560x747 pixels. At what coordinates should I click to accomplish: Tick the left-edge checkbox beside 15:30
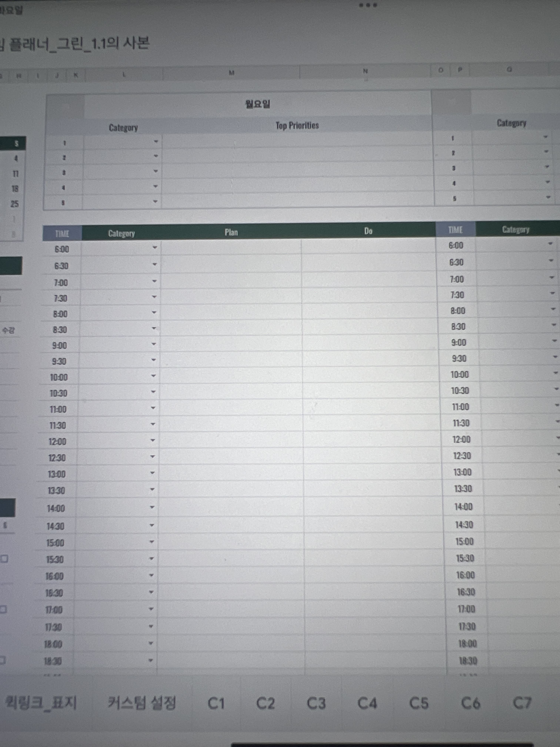coord(4,559)
